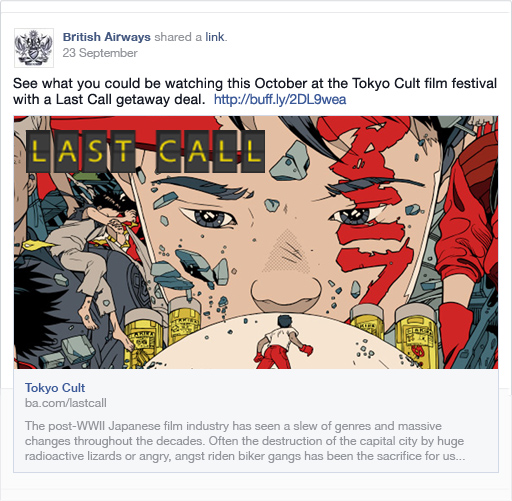This screenshot has width=512, height=501.
Task: Click the post-WWII Japanese film description snippet
Action: 245,441
